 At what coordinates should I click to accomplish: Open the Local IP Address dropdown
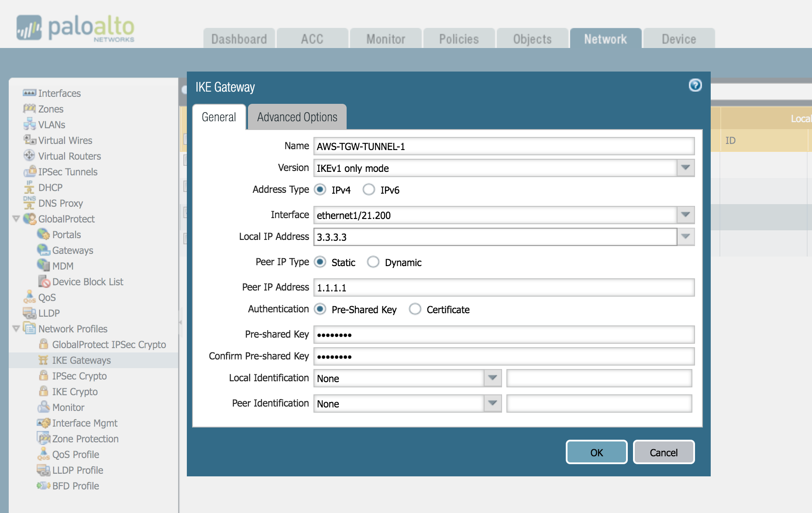coord(685,237)
